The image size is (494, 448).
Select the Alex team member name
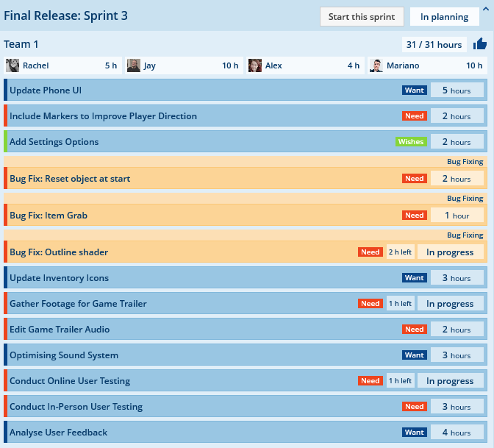pos(273,65)
